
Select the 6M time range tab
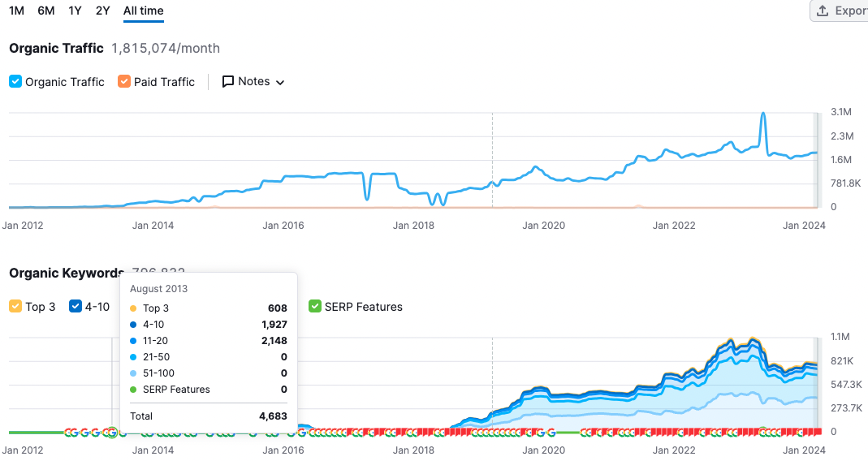click(46, 11)
